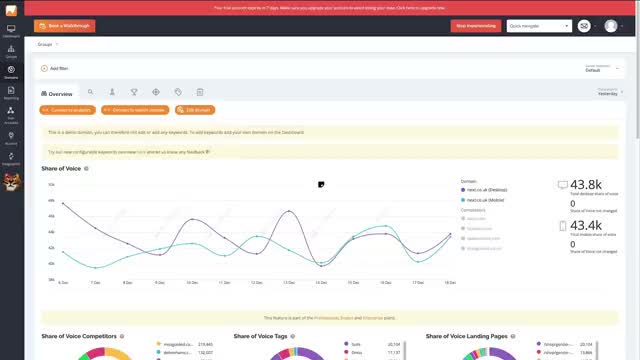
Task: Open the user avatar profile menu
Action: (611, 26)
